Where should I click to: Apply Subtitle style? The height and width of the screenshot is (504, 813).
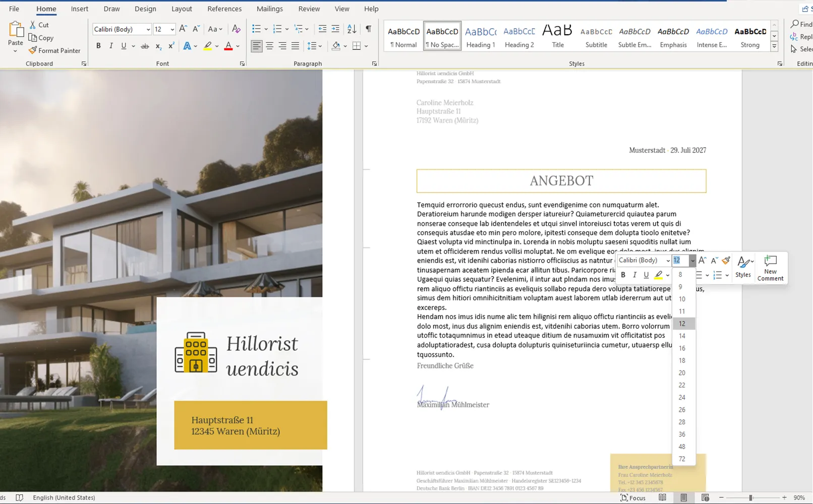596,36
